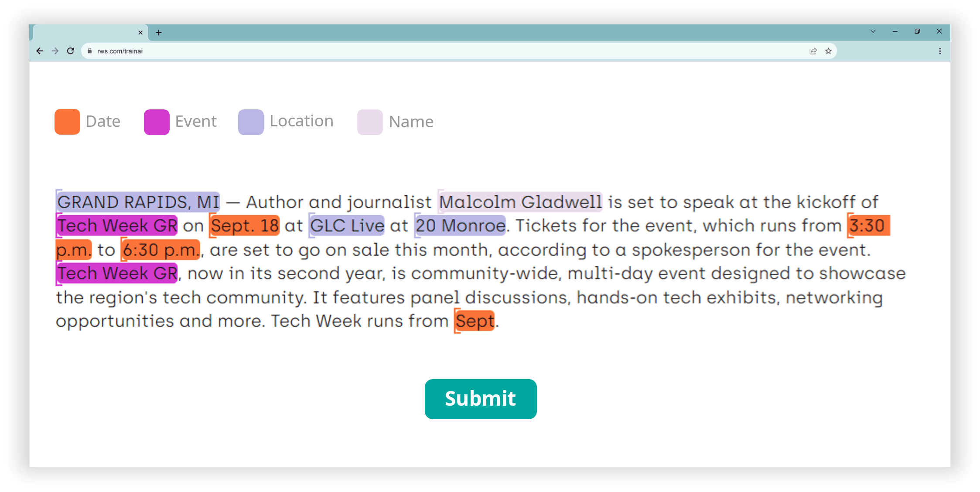Screen dimensions: 980x492
Task: Click the GLC Live location annotation
Action: click(347, 226)
